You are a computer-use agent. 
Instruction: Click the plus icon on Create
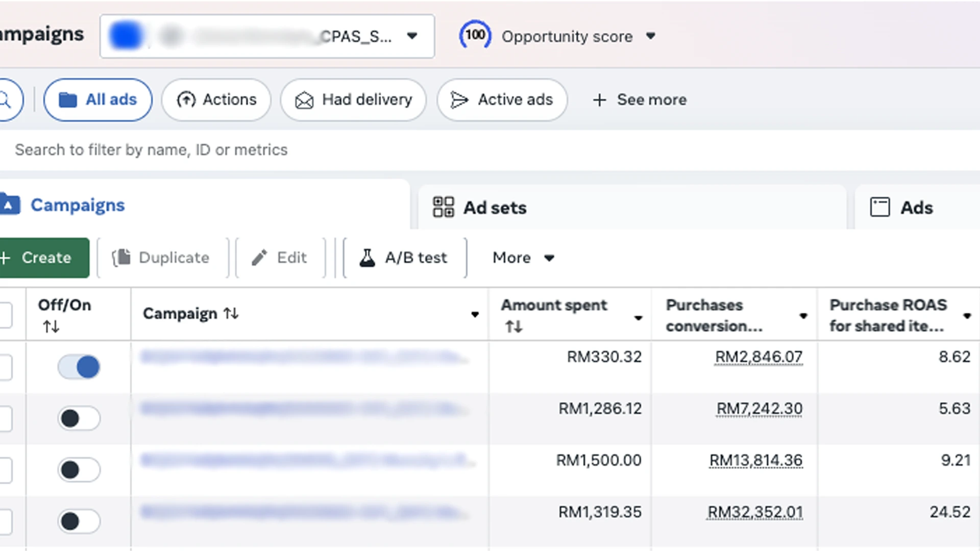click(x=5, y=258)
